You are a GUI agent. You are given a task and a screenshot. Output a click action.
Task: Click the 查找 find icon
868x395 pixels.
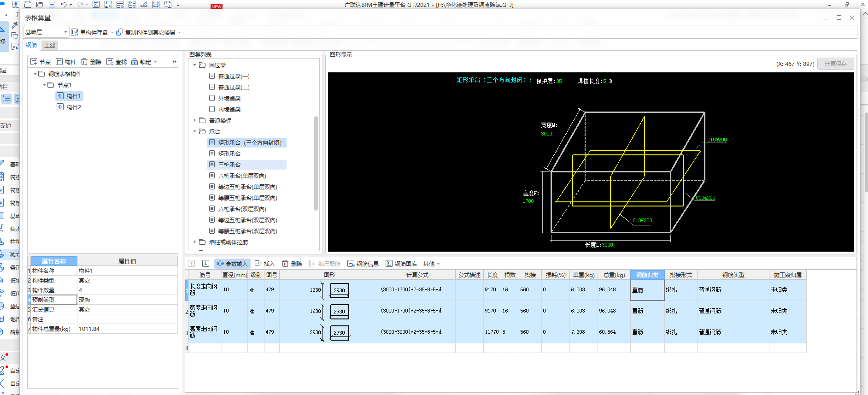coord(110,62)
